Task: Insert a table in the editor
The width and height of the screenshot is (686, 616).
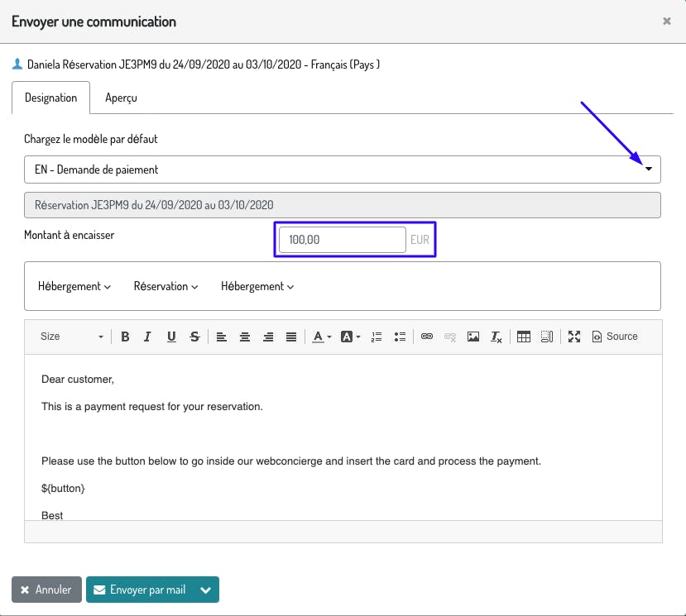Action: (523, 337)
